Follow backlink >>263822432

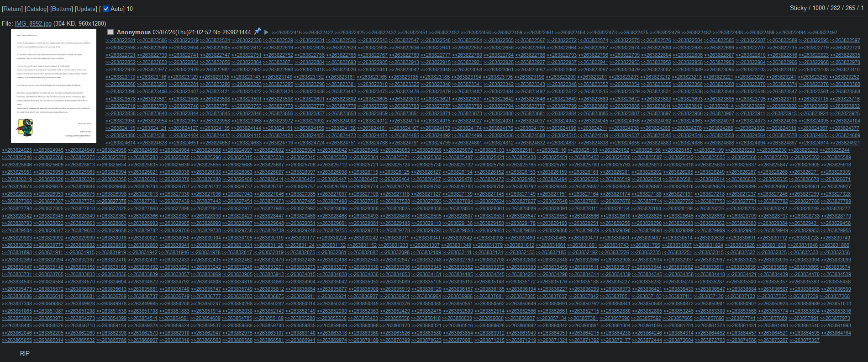[x=381, y=32]
